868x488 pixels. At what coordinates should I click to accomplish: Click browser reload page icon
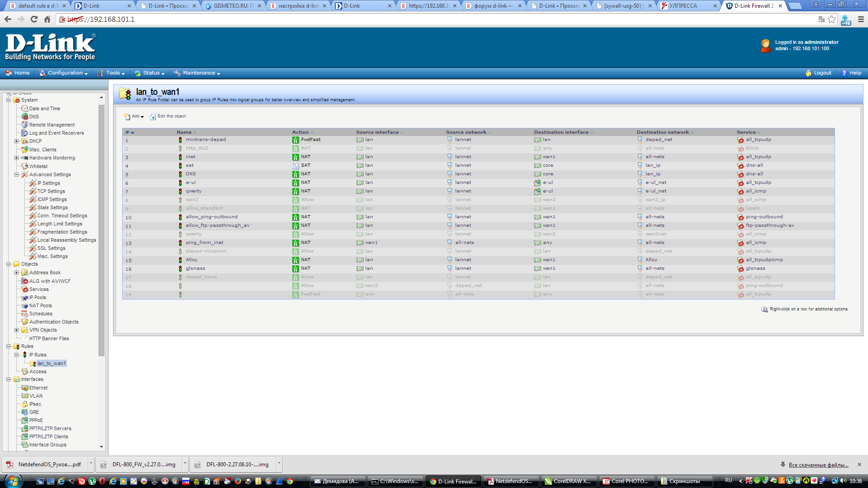[34, 19]
